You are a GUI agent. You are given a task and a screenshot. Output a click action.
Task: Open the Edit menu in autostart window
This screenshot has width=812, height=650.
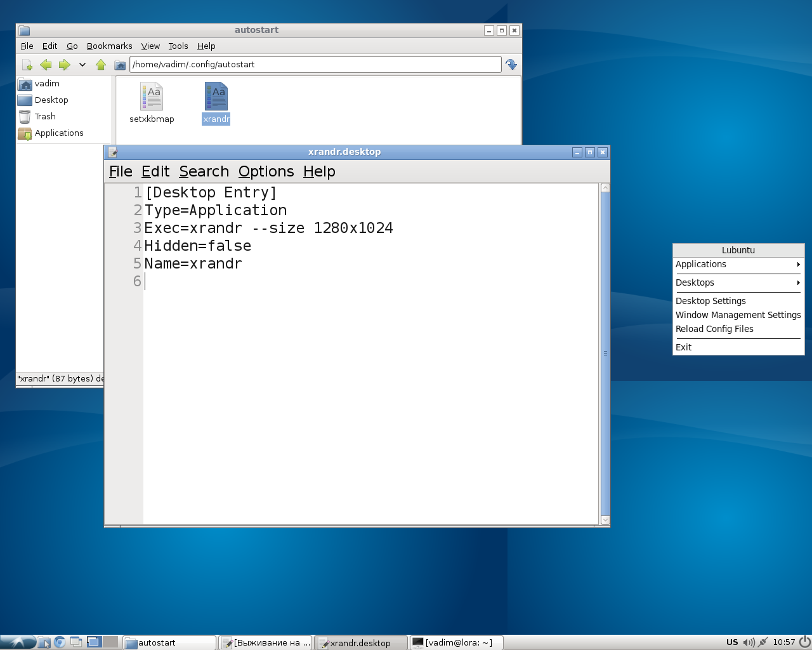(x=49, y=46)
